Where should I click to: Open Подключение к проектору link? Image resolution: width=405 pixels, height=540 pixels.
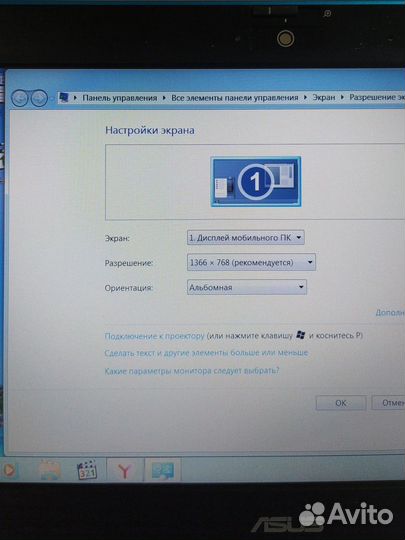pyautogui.click(x=154, y=336)
